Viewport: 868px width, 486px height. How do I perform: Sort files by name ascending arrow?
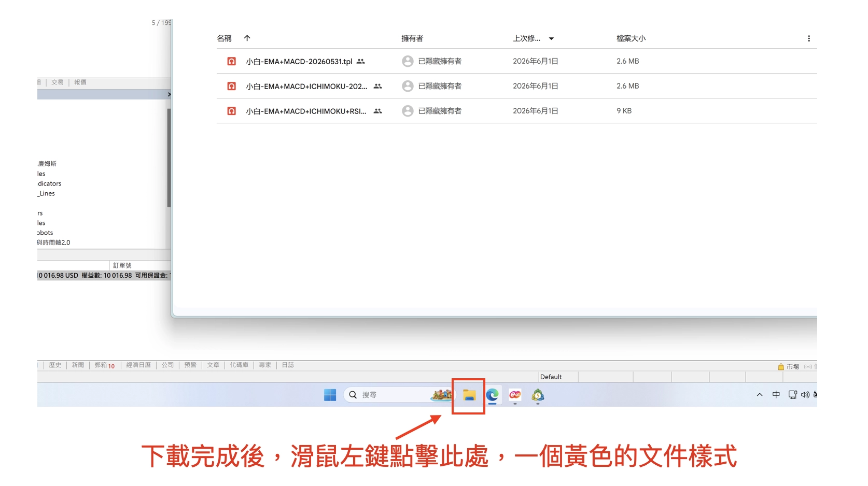tap(247, 38)
